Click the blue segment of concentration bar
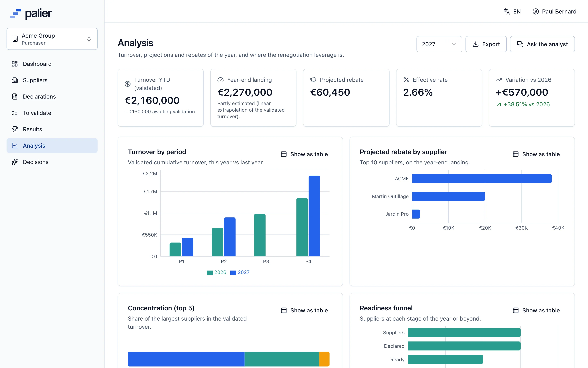This screenshot has width=588, height=368. pos(186,359)
